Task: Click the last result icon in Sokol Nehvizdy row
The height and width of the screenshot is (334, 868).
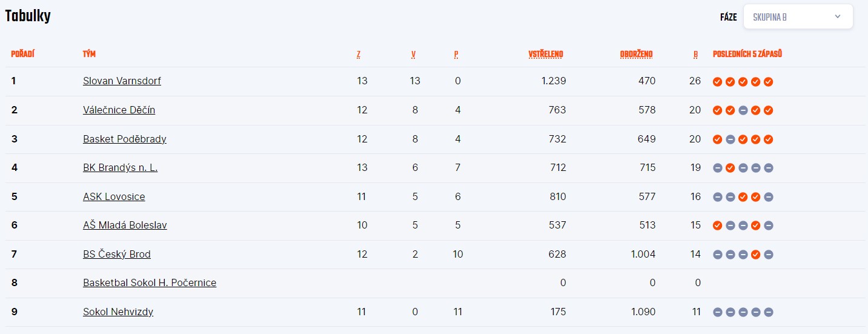Action: (768, 312)
